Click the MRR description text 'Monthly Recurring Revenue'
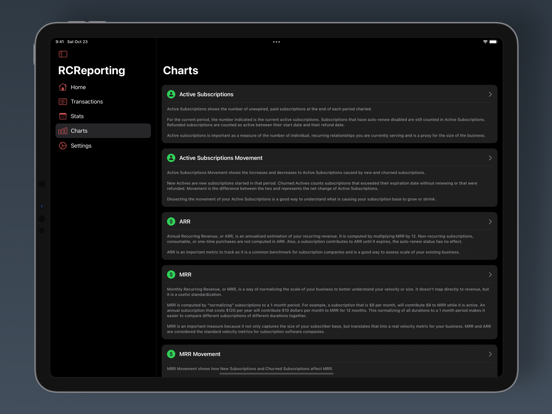Image resolution: width=552 pixels, height=414 pixels. point(194,289)
